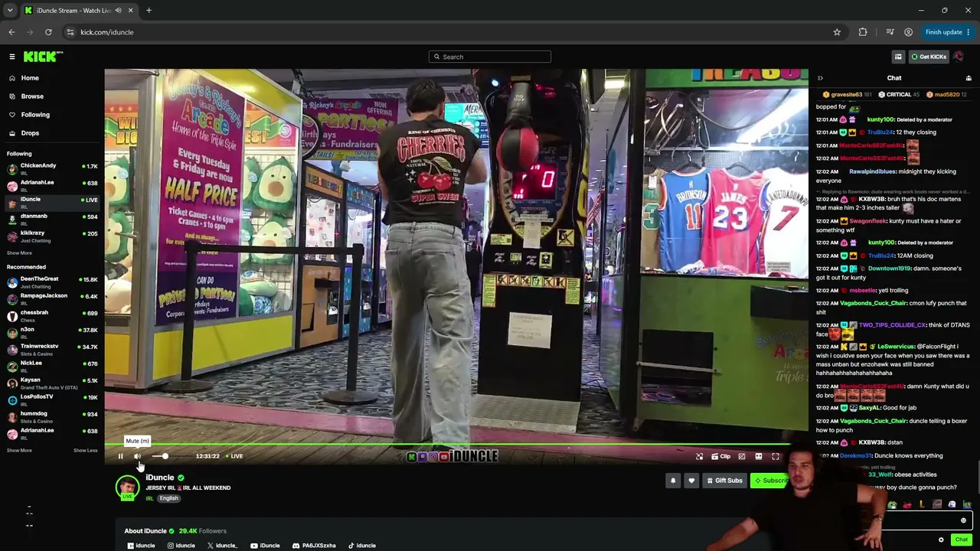This screenshot has height=551, width=980.
Task: Click the Kick search field
Action: pyautogui.click(x=490, y=57)
